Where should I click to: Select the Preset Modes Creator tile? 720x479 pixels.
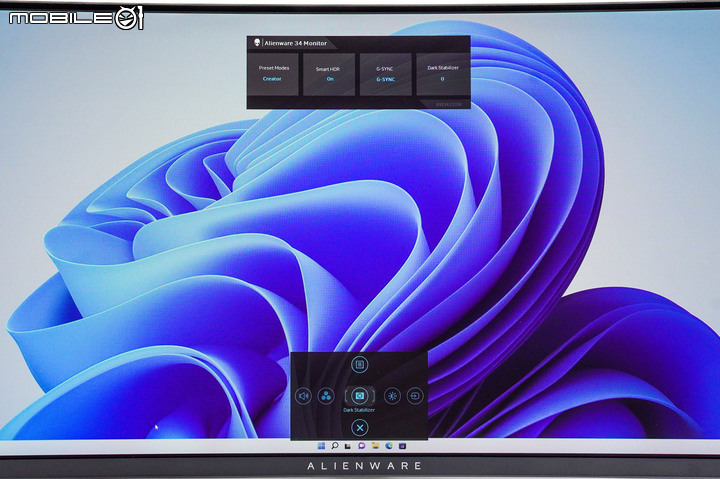click(274, 74)
